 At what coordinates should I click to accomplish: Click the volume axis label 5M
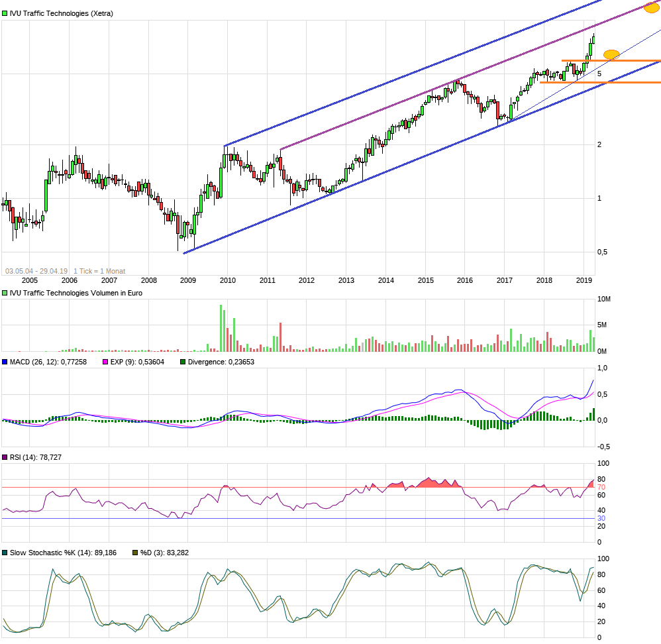602,325
